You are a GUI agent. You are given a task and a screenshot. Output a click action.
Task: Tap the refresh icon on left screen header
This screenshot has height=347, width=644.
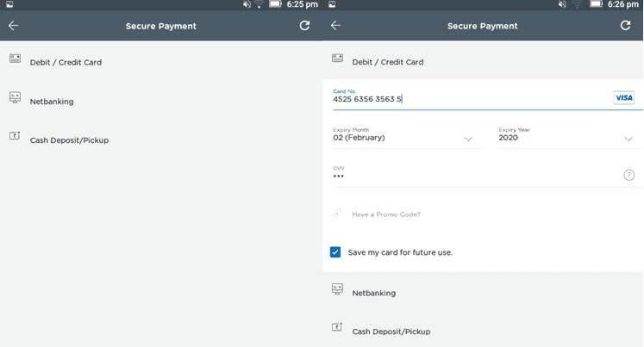[x=304, y=26]
